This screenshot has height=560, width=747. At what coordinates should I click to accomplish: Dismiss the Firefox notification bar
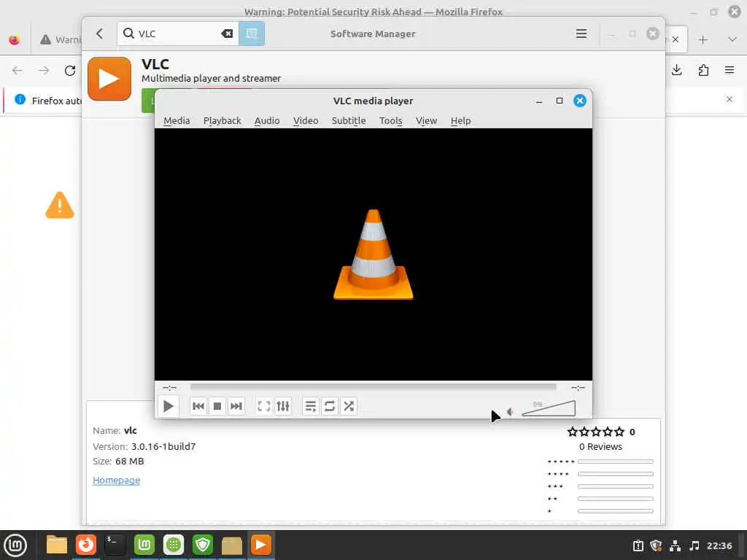tap(729, 99)
